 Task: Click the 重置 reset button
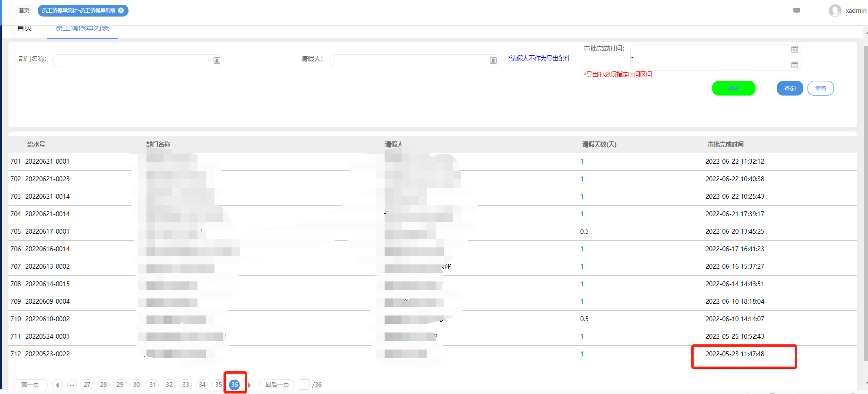[820, 88]
